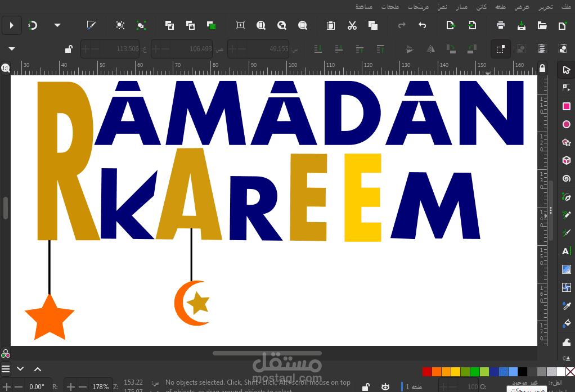Toggle the guides lock beside ruler
The width and height of the screenshot is (575, 392).
pos(542,68)
